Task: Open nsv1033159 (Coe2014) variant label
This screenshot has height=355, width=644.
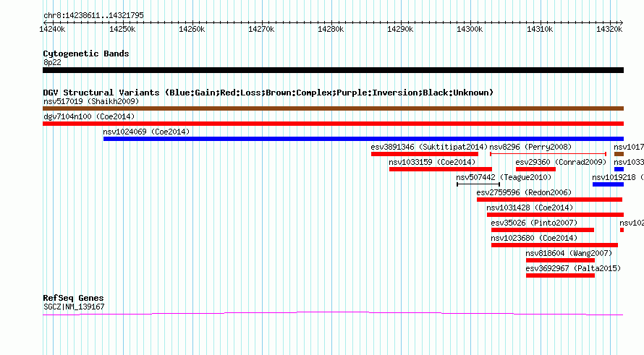Action: (x=432, y=162)
